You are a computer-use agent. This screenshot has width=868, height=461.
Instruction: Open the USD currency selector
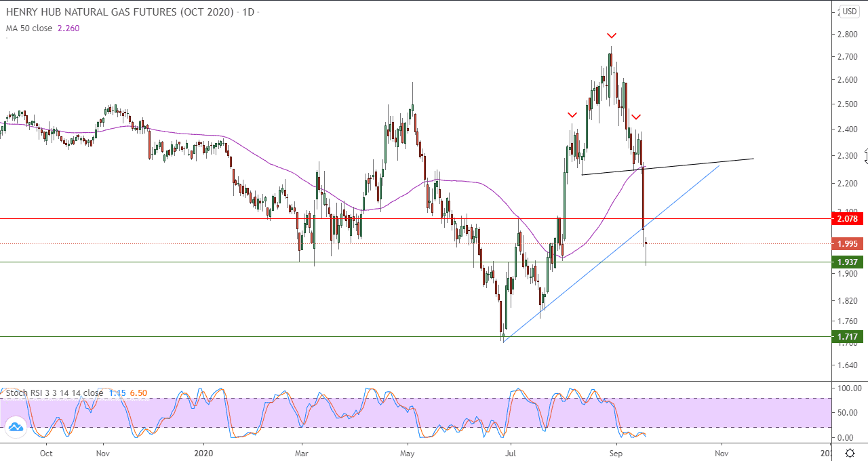point(850,12)
